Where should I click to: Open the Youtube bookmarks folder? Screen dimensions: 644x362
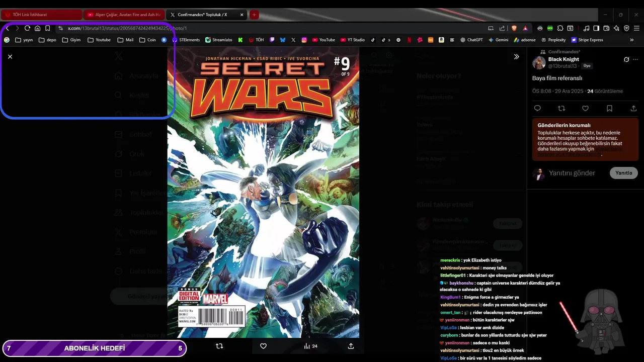pyautogui.click(x=99, y=40)
